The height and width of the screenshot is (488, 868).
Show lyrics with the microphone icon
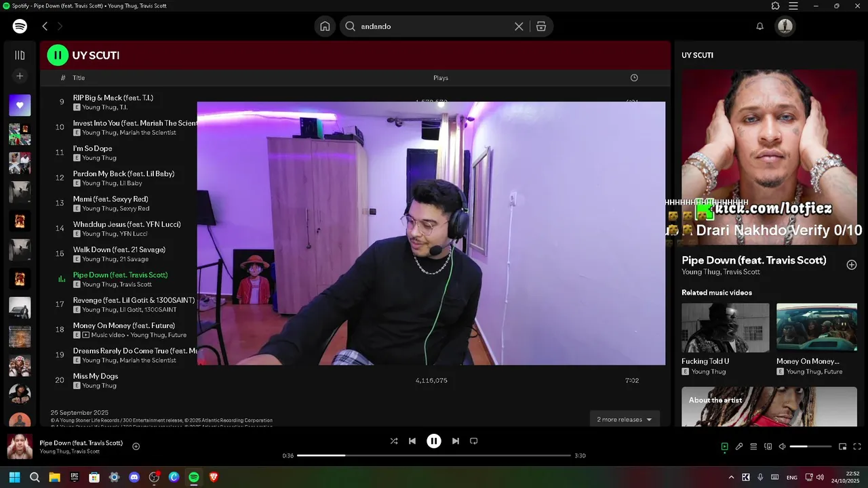739,447
